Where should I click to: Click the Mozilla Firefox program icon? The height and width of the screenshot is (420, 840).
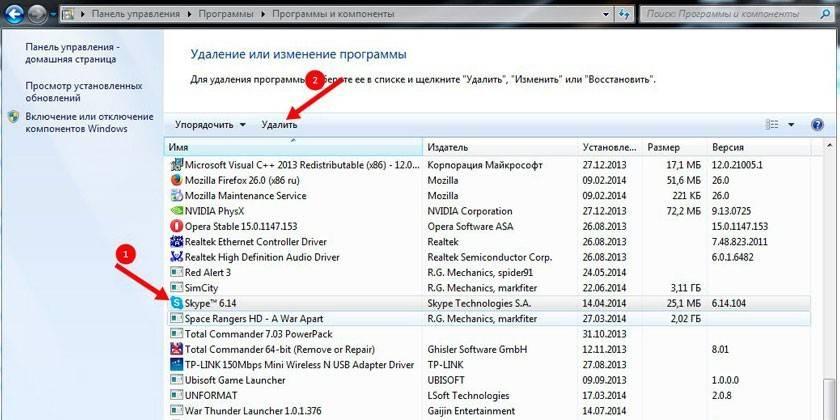tap(177, 180)
